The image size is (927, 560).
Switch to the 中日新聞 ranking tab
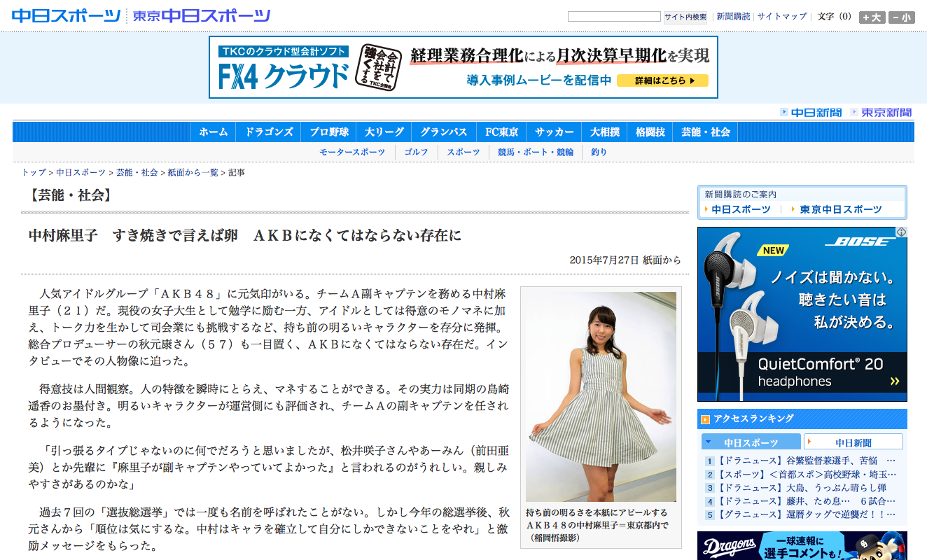853,441
